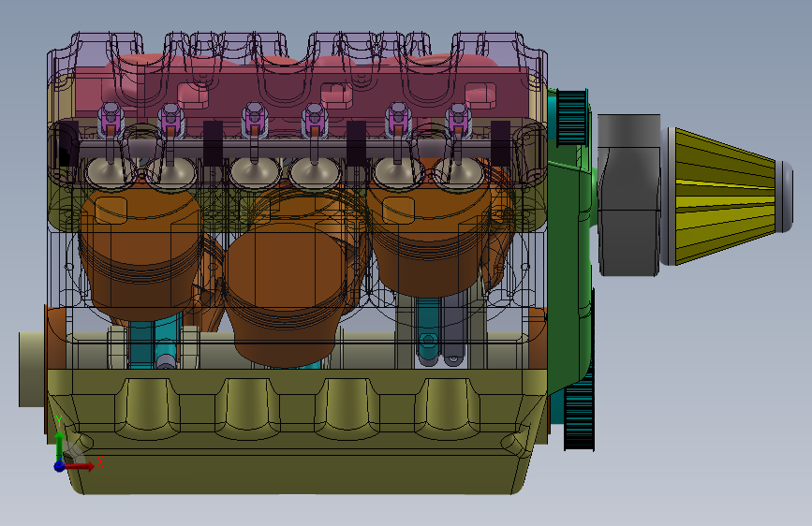Select the lower teal toothed crank pulley
The height and width of the screenshot is (526, 812).
tap(579, 409)
